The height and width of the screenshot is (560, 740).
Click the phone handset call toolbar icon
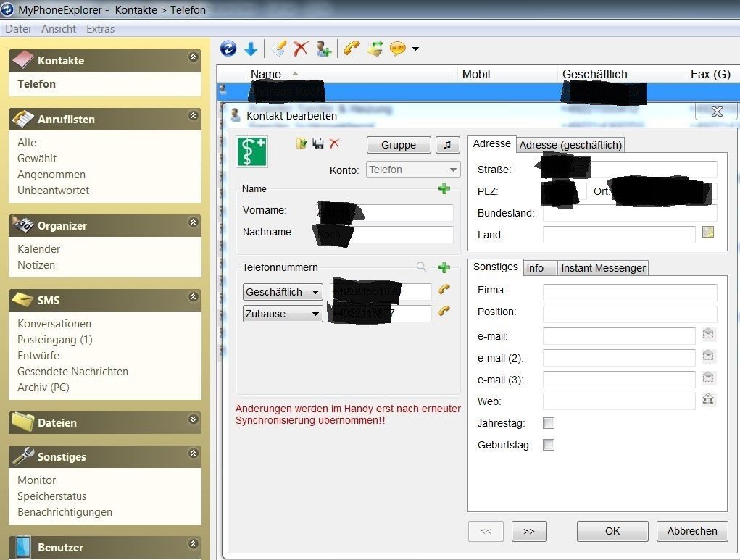click(352, 48)
